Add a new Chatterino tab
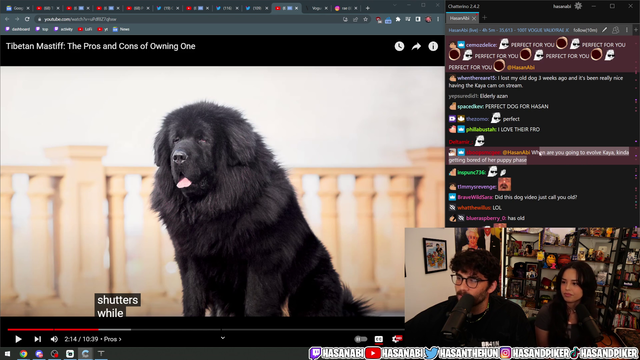This screenshot has height=360, width=640. (484, 18)
